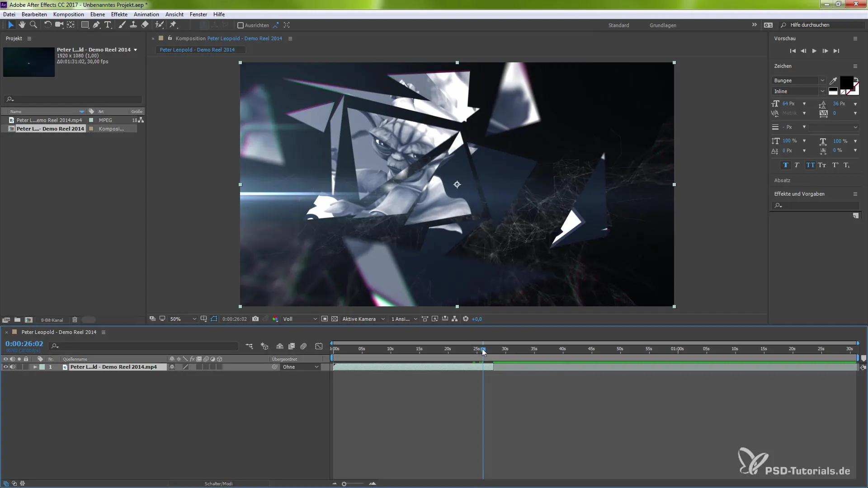Open the Datei menu
The image size is (868, 488).
click(9, 14)
